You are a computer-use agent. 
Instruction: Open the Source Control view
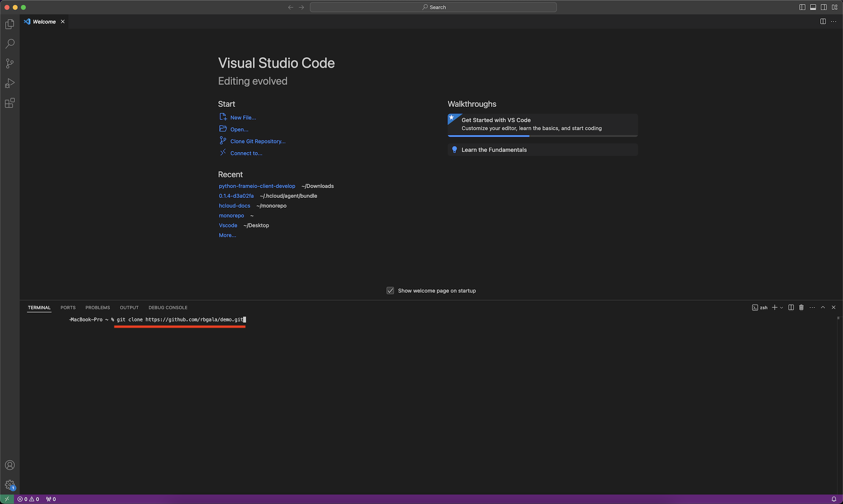point(10,63)
